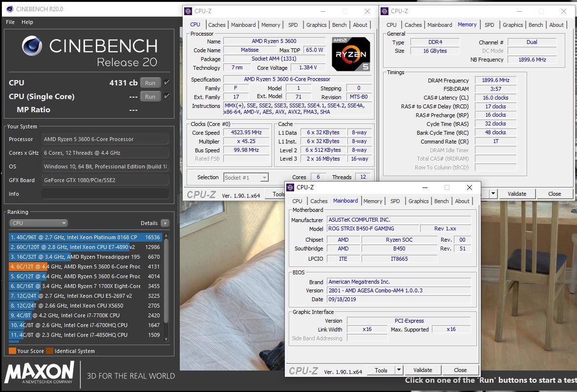Click CPU-Z icon in CPU window title
Viewport: 577px width, 392px height.
(x=188, y=11)
